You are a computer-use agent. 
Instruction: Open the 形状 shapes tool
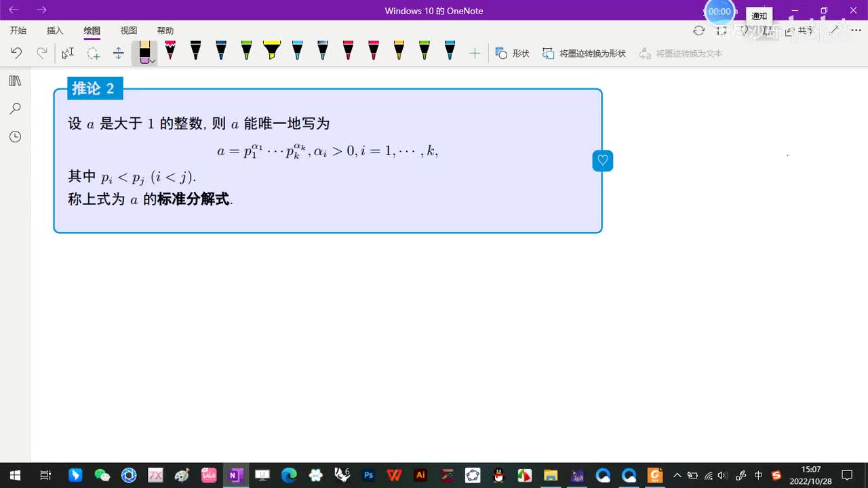point(512,53)
